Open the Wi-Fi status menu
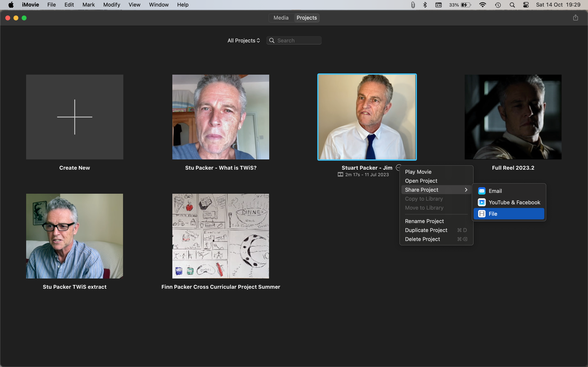The width and height of the screenshot is (588, 367). click(x=483, y=5)
